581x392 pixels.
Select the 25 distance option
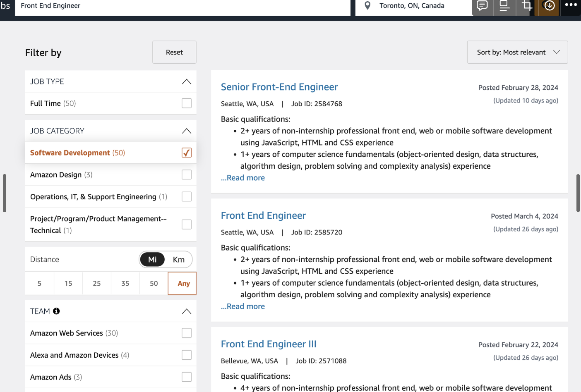coord(97,283)
